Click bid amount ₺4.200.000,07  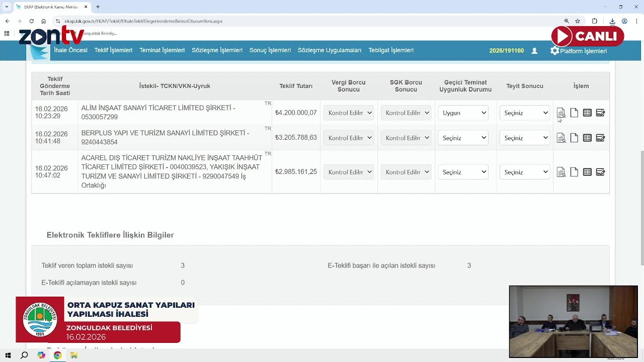coord(296,113)
